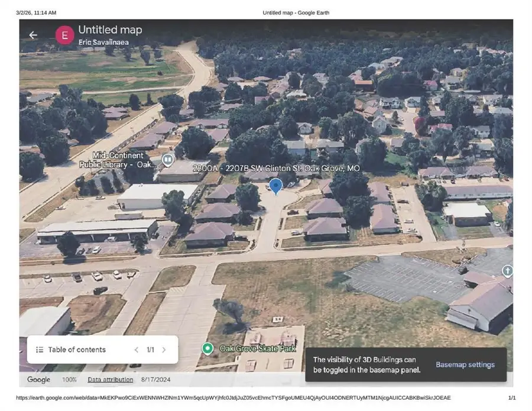Screen dimensions: 532x411
Task: Click the back arrow beside Untitled map
Action: click(33, 35)
